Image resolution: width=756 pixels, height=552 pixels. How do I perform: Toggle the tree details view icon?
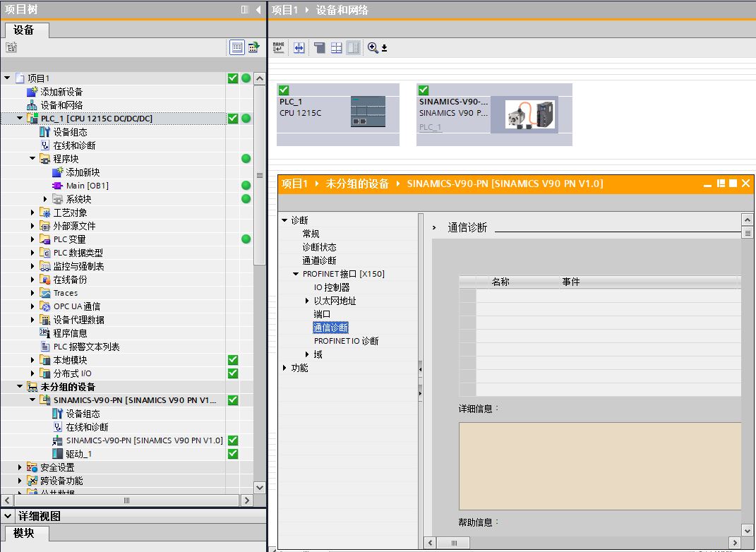coord(236,47)
